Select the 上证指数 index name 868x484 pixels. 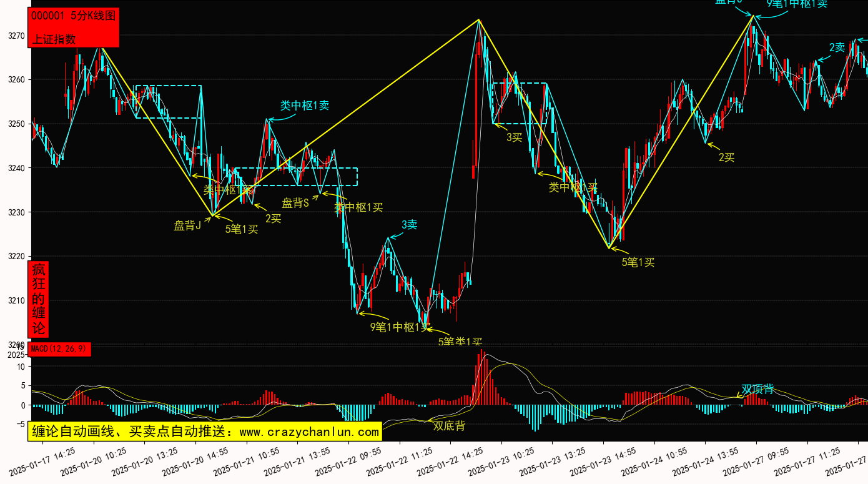point(54,39)
